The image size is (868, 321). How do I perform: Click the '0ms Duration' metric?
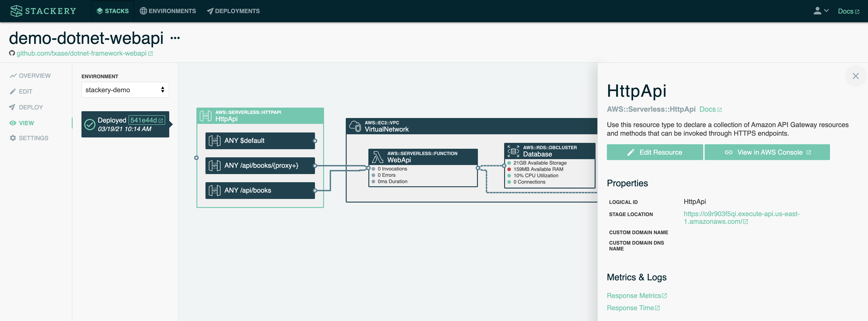(389, 182)
